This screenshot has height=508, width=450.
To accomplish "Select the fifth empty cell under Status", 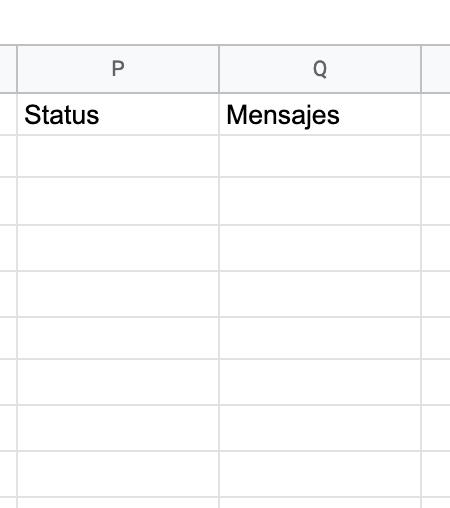I will pos(118,338).
